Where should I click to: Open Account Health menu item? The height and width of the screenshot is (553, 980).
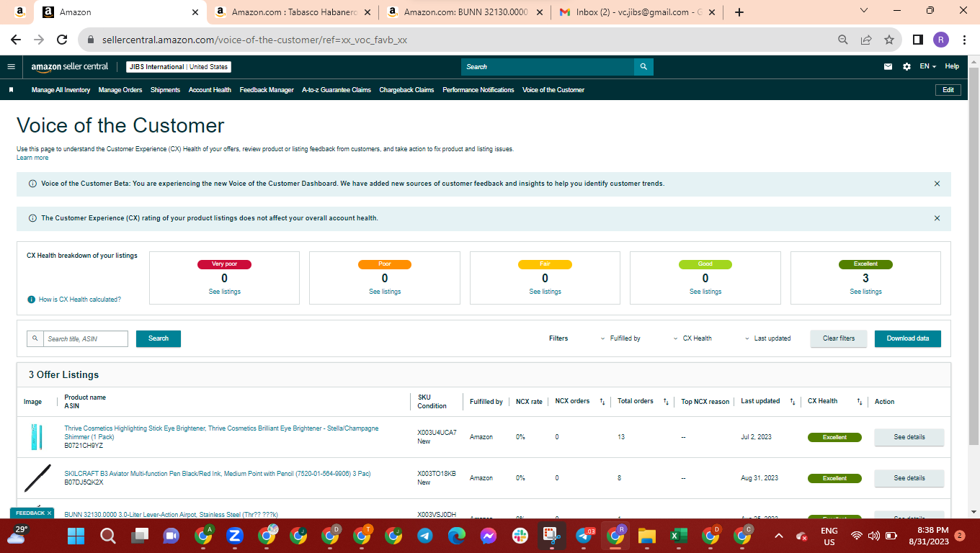210,90
